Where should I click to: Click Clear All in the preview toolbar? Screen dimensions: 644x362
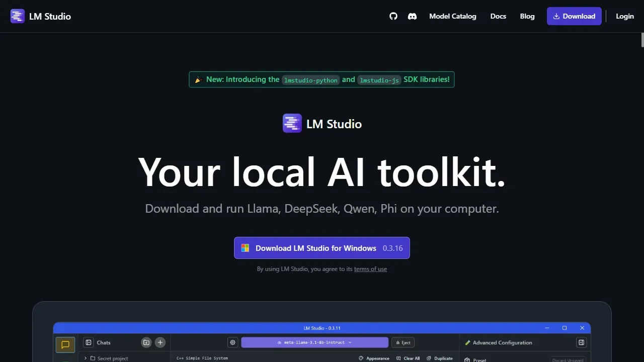tap(408, 358)
